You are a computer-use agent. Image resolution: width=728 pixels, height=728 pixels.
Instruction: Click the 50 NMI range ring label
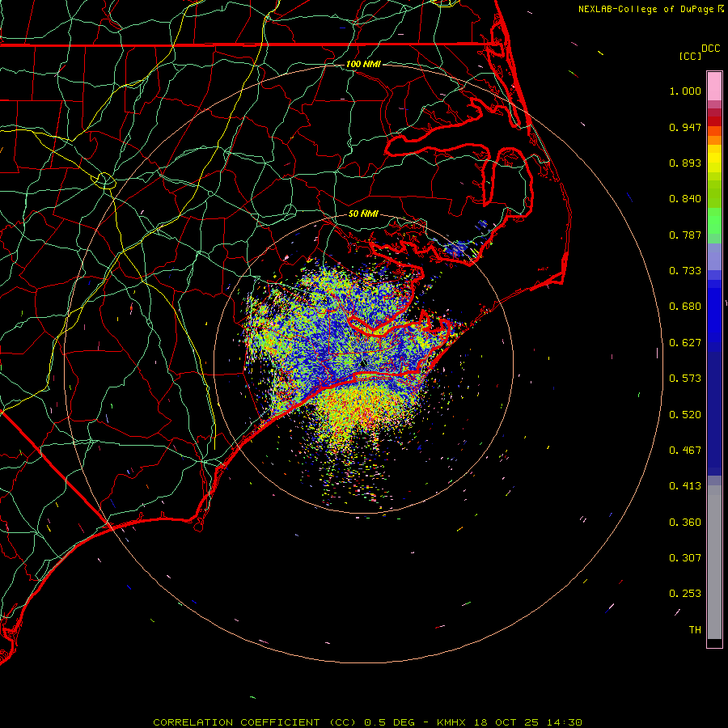click(x=363, y=214)
